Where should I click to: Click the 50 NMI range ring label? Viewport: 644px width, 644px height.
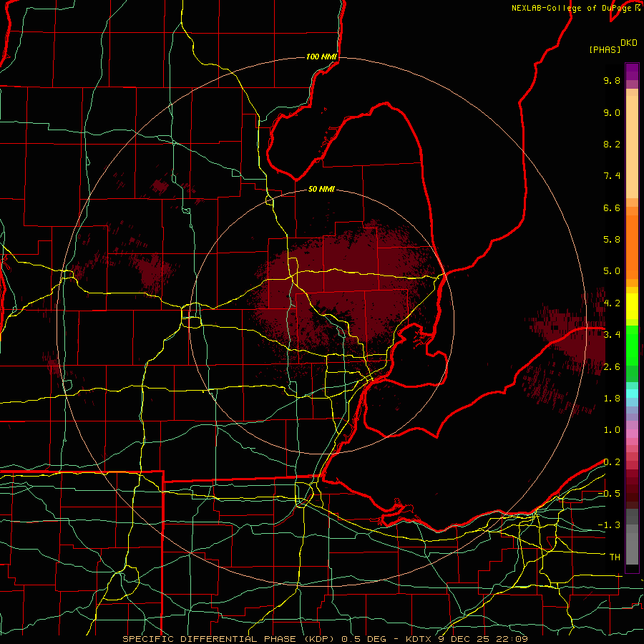coord(321,189)
